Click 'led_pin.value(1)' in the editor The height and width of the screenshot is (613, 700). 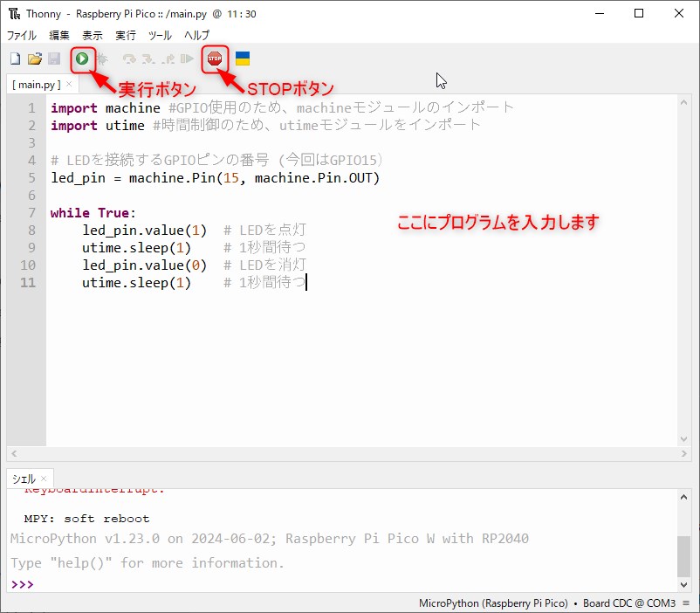click(144, 231)
